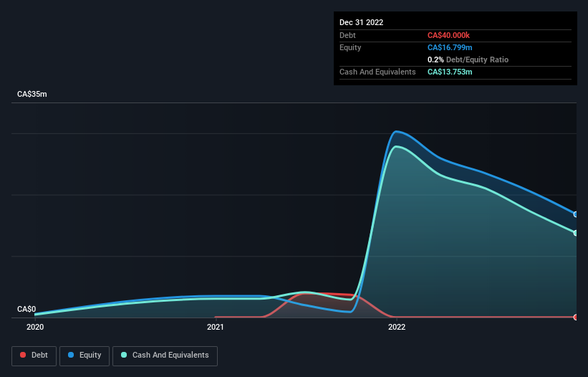Click the red Debt endpoint marker
Screen dimensions: 588x377
pyautogui.click(x=576, y=317)
